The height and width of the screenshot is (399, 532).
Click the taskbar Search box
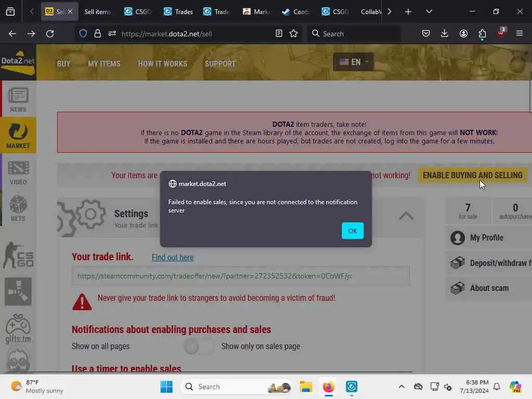236,387
